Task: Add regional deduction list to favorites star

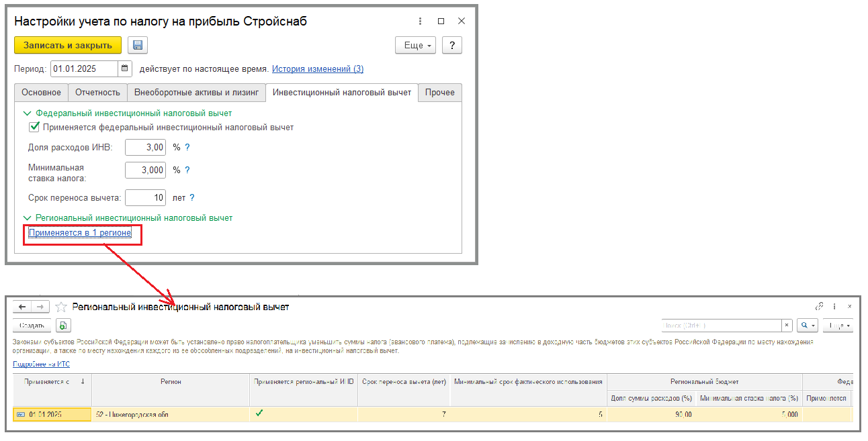Action: [x=61, y=307]
